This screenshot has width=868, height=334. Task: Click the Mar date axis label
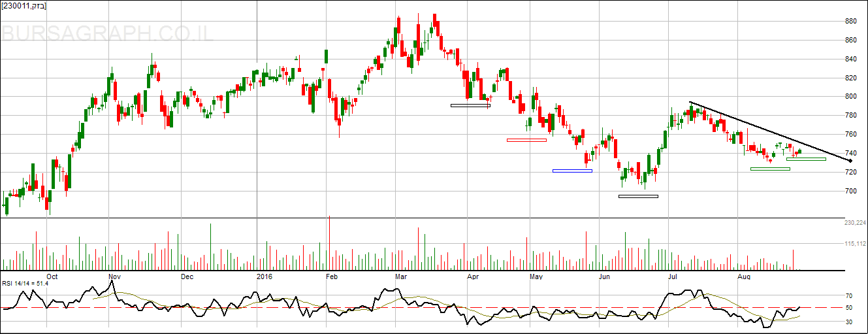pos(401,276)
